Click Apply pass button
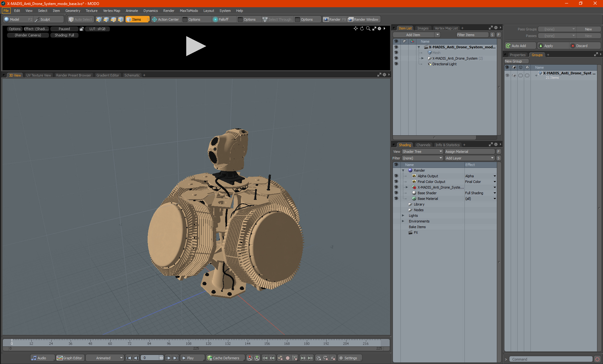 click(553, 46)
